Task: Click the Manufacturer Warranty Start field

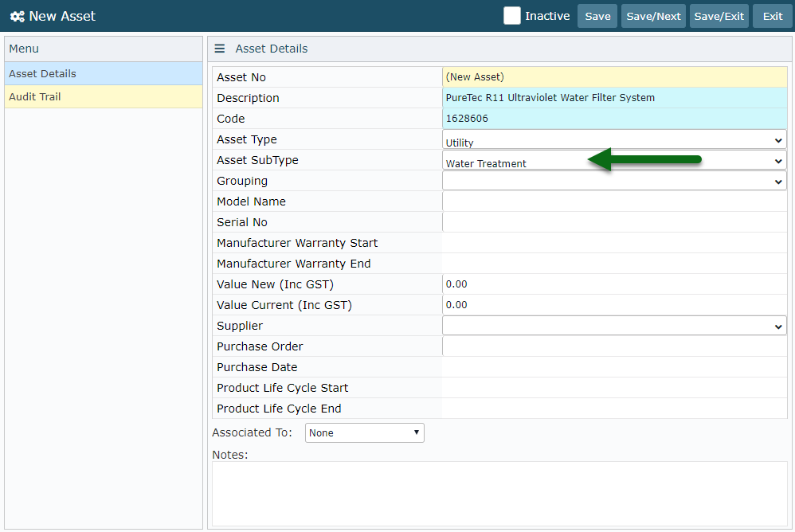Action: 614,243
